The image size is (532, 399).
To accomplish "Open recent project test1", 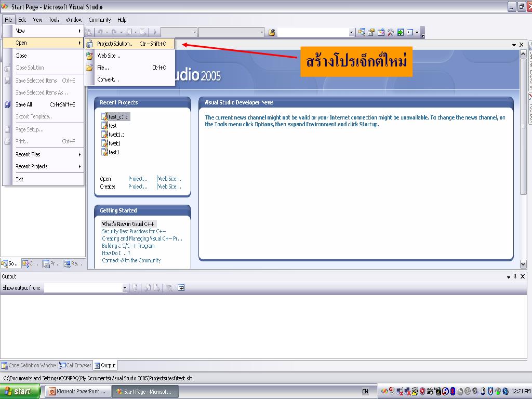I will 111,152.
